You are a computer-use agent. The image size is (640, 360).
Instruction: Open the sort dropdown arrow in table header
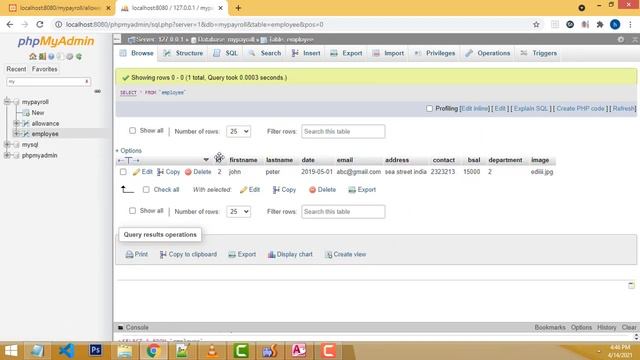coord(206,160)
